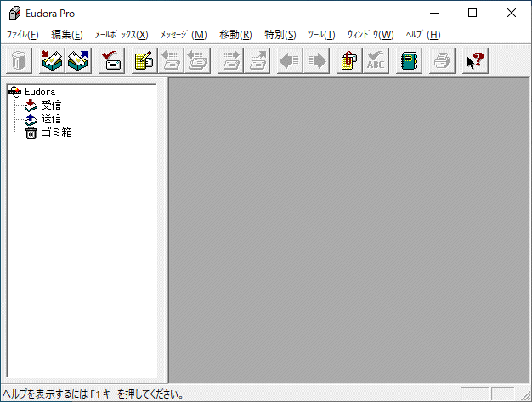Open the ツール(T) menu
Screen dimensions: 532x402
(321, 35)
